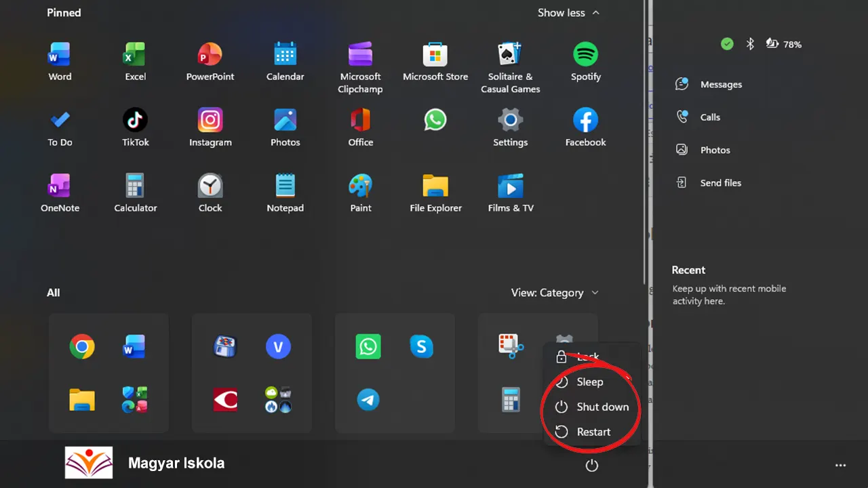Screen dimensions: 868x488
Task: Launch Films & TV
Action: (x=511, y=193)
